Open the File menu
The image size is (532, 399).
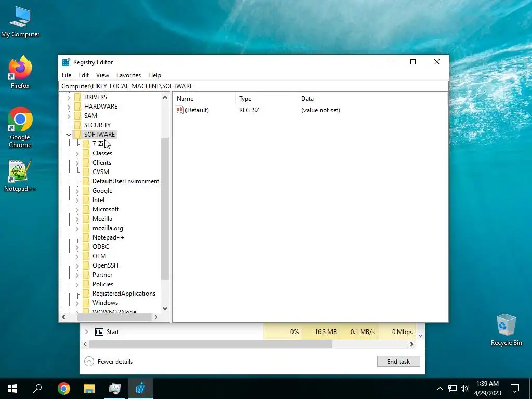pos(66,75)
